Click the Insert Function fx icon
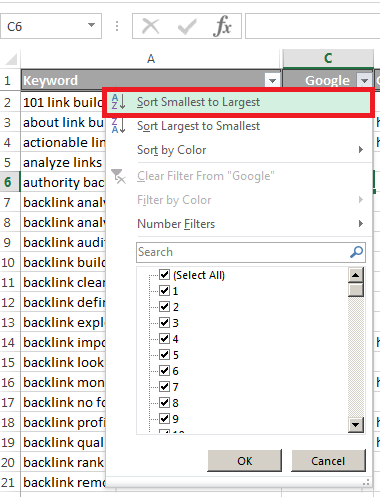The width and height of the screenshot is (380, 497). [x=222, y=26]
